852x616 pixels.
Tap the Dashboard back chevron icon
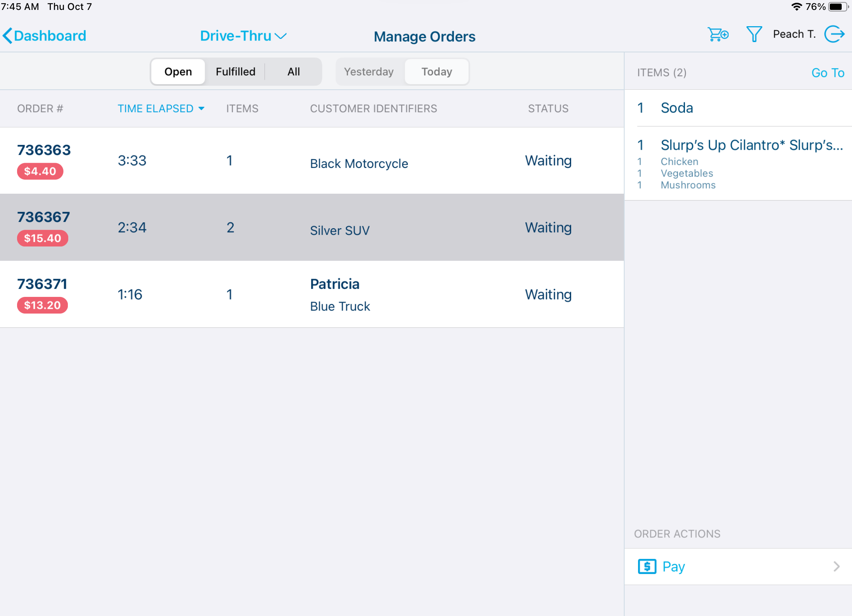8,36
